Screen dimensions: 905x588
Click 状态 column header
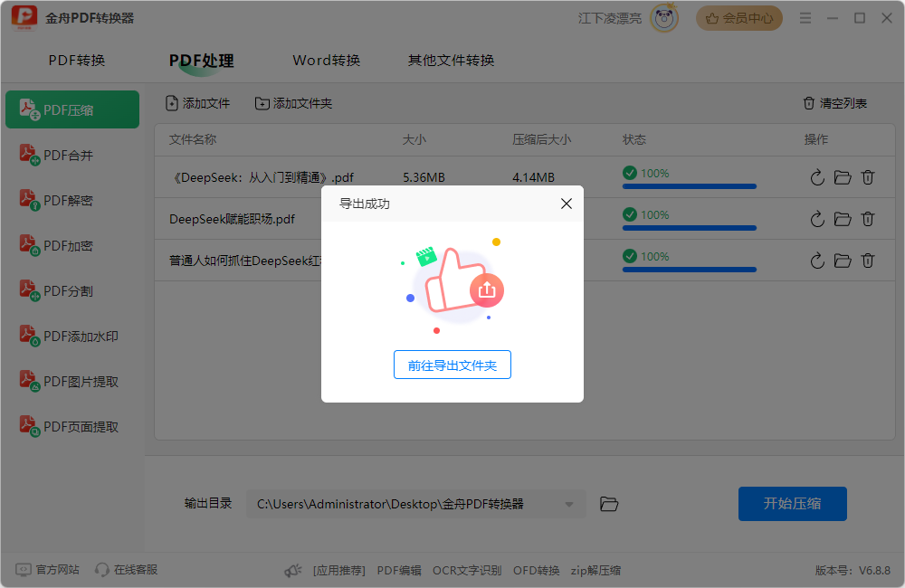pos(633,139)
